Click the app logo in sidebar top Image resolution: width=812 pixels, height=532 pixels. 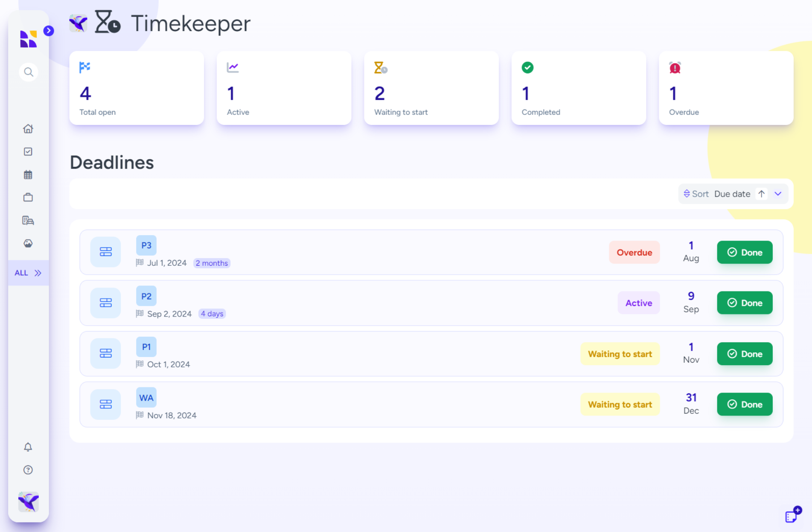29,39
